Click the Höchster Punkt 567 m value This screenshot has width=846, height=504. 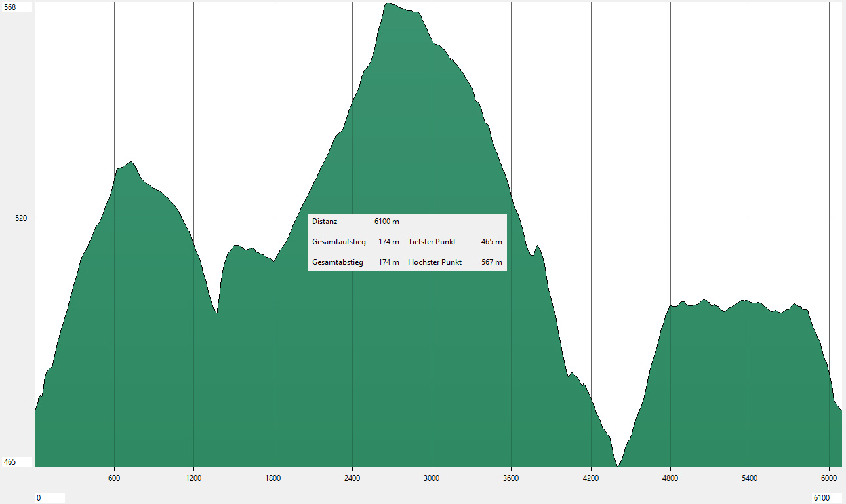pos(491,262)
